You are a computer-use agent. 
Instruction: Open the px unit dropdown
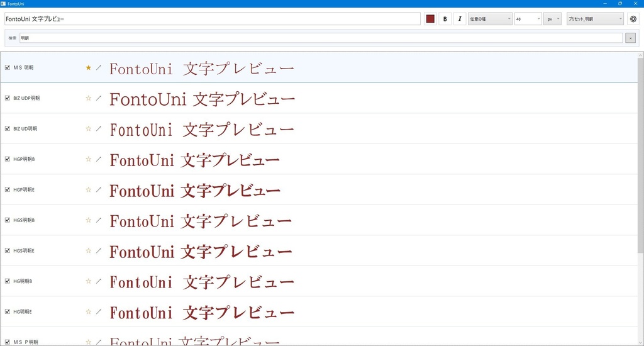coord(552,19)
